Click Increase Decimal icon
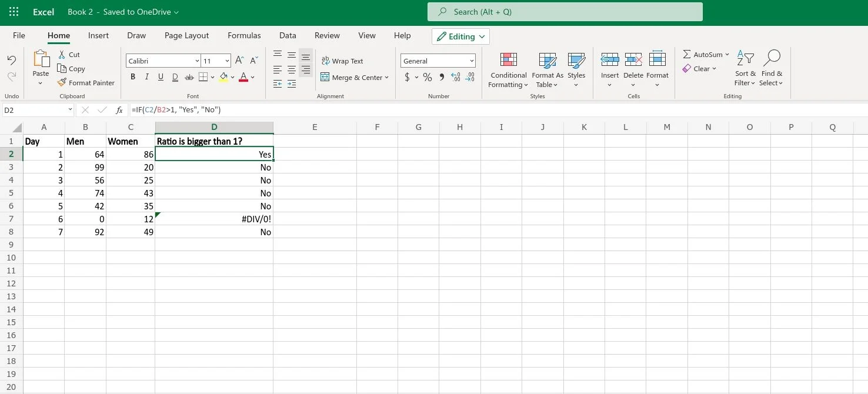The image size is (868, 394). click(455, 77)
